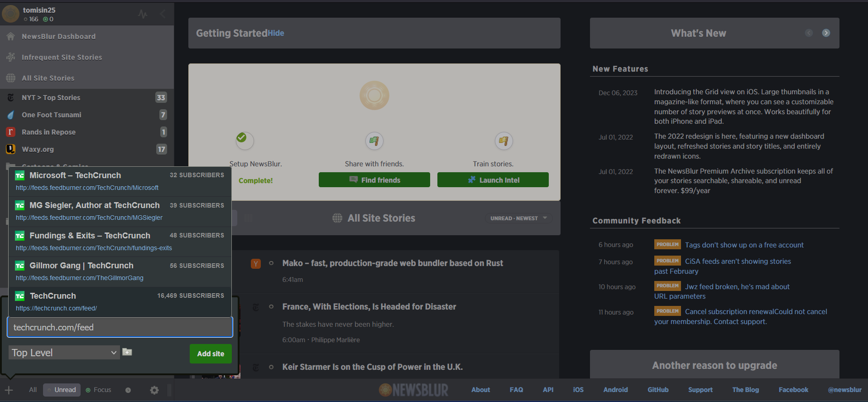Click the Add site button
The width and height of the screenshot is (868, 402).
211,354
